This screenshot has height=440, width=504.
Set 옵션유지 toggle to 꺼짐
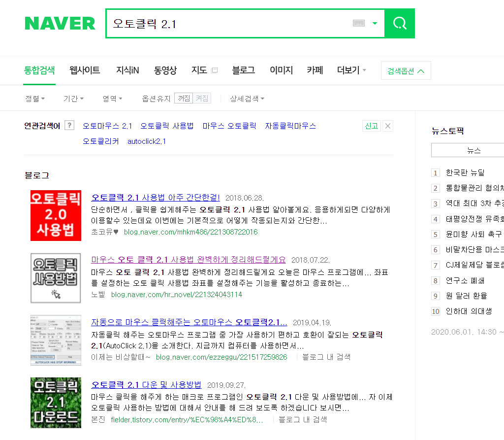click(184, 98)
